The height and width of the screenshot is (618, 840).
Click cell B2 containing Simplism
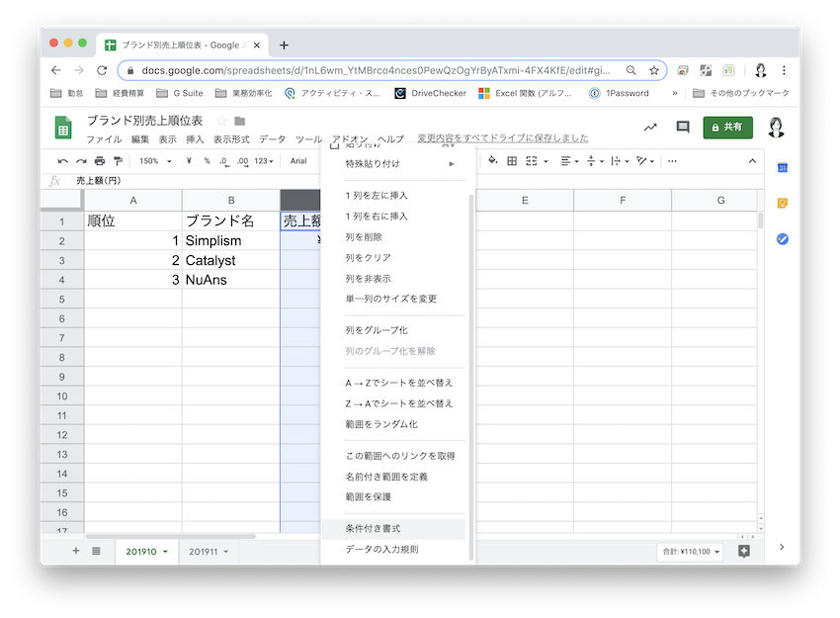[230, 241]
